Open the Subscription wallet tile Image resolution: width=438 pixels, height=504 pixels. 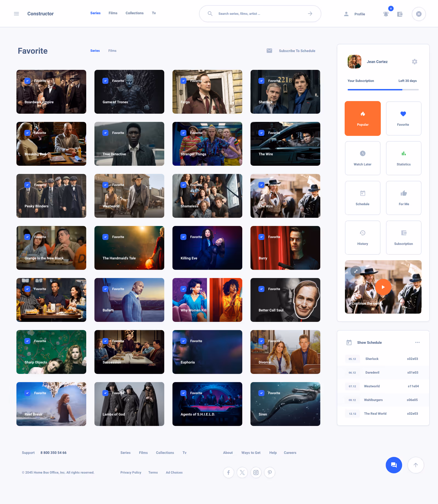click(x=404, y=237)
